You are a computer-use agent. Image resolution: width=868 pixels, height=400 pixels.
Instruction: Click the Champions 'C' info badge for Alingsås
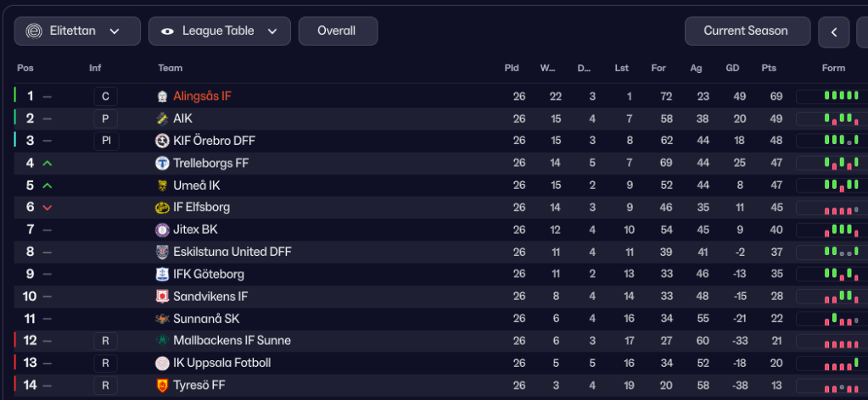pyautogui.click(x=105, y=97)
